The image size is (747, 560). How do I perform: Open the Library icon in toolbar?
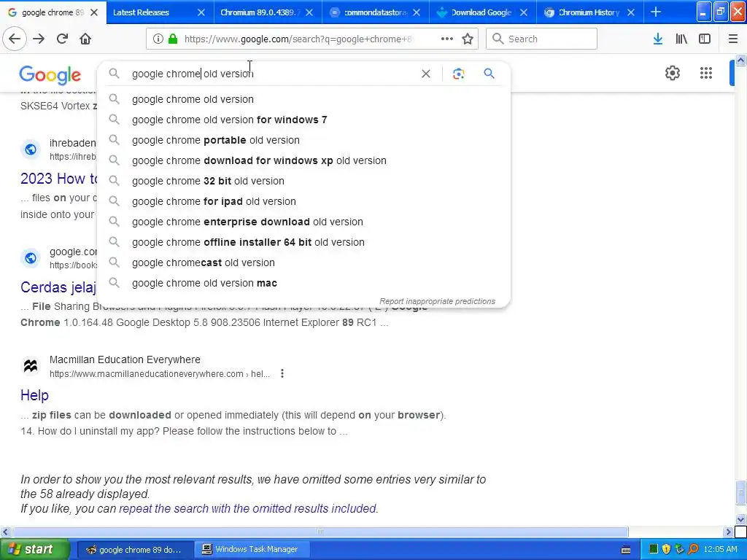(x=681, y=39)
